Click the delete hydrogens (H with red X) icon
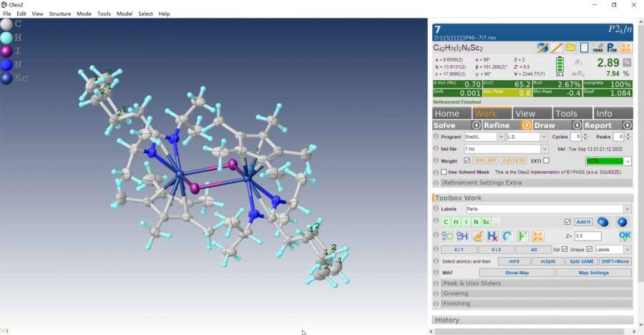This screenshot has height=335, width=644. coord(492,236)
